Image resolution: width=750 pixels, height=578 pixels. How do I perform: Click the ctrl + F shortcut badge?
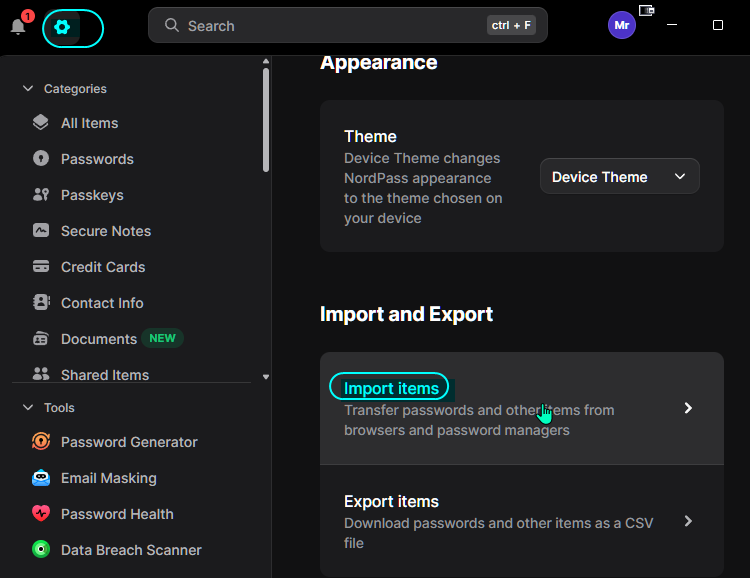[511, 25]
